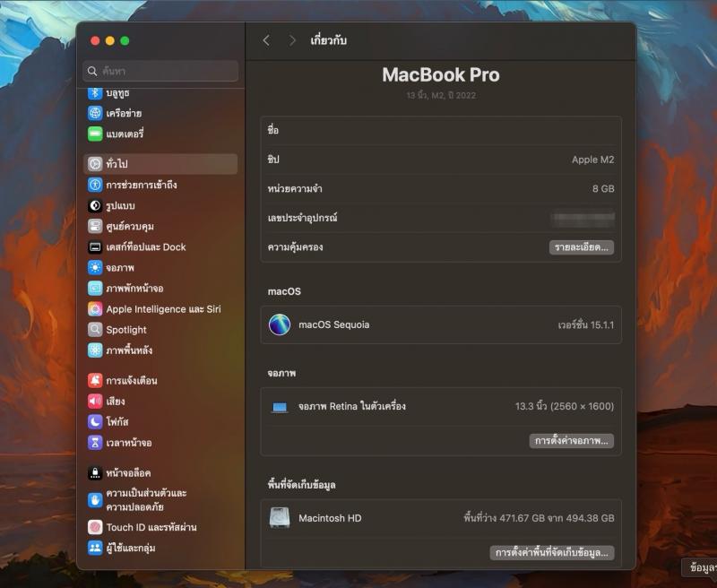Viewport: 717px width, 588px height.
Task: Open Lock Screen (หน้าจอล็อค) settings
Action: 161,472
